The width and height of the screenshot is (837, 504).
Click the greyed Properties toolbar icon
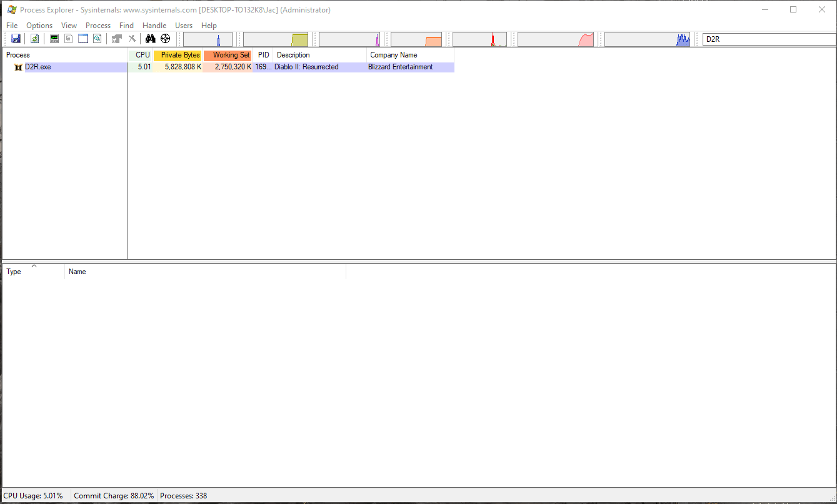pyautogui.click(x=117, y=39)
